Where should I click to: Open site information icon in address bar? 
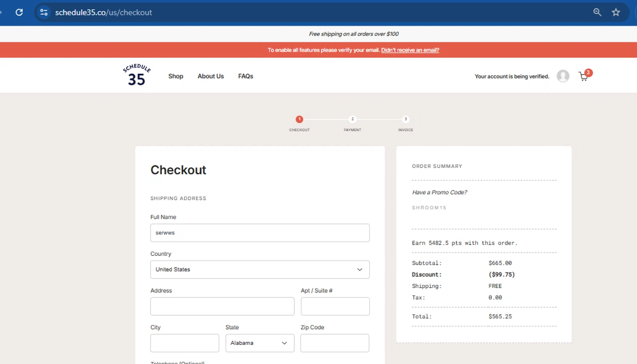point(44,12)
